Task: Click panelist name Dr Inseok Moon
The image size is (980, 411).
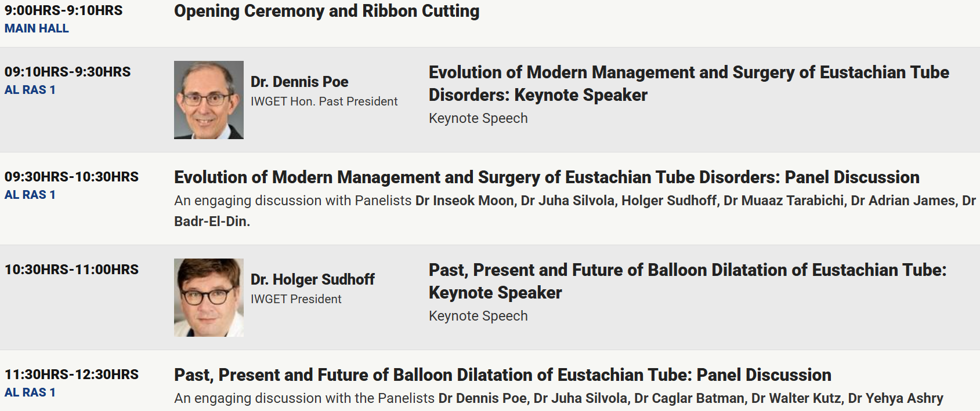Action: 464,201
